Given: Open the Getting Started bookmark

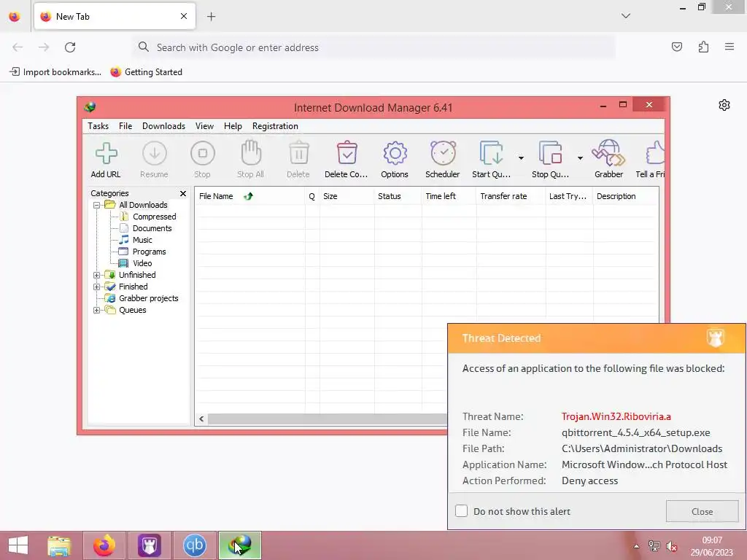Looking at the screenshot, I should tap(146, 72).
